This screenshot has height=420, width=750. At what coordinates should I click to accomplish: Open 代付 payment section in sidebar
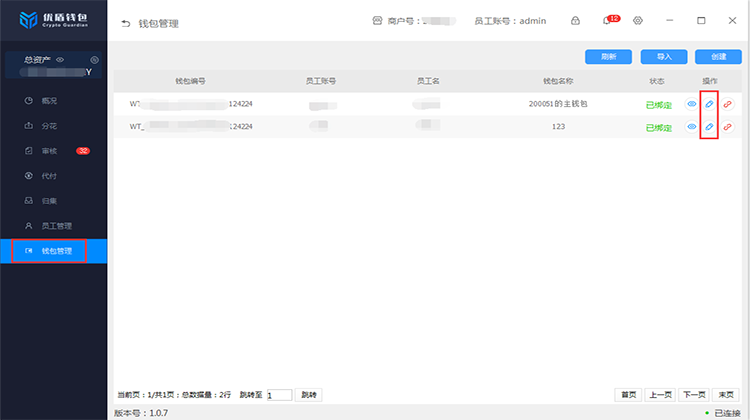point(48,176)
